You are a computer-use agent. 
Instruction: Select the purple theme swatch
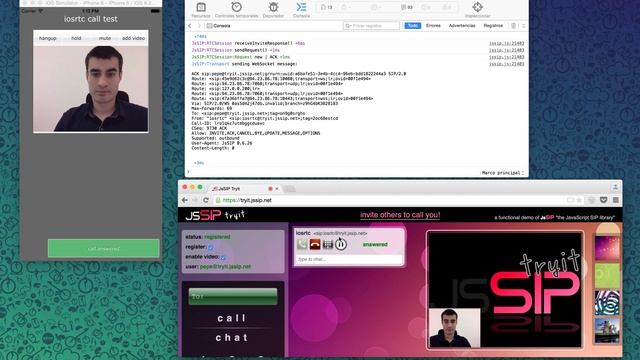(x=607, y=248)
